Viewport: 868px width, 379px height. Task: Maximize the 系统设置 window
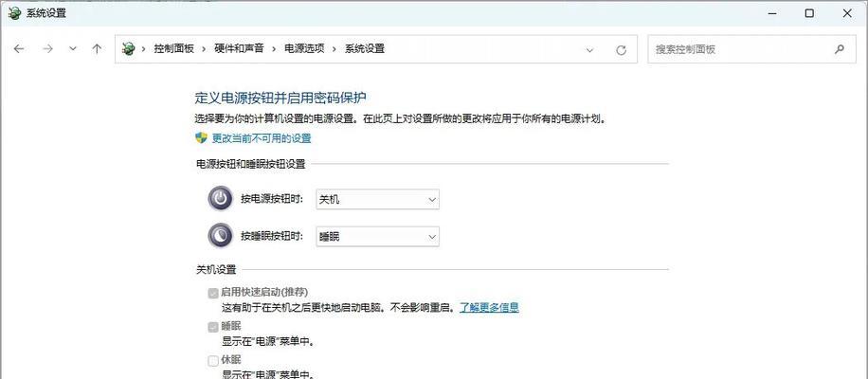809,13
